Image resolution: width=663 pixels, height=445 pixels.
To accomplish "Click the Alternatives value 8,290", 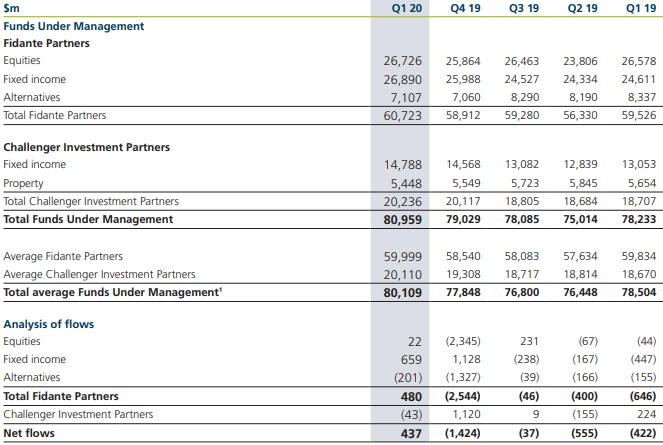I will (525, 97).
